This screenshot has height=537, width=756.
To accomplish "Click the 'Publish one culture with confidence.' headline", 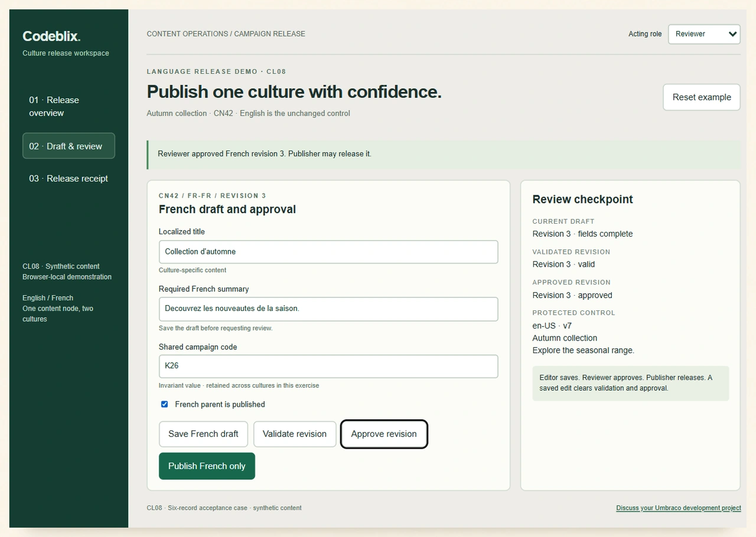I will pos(294,92).
